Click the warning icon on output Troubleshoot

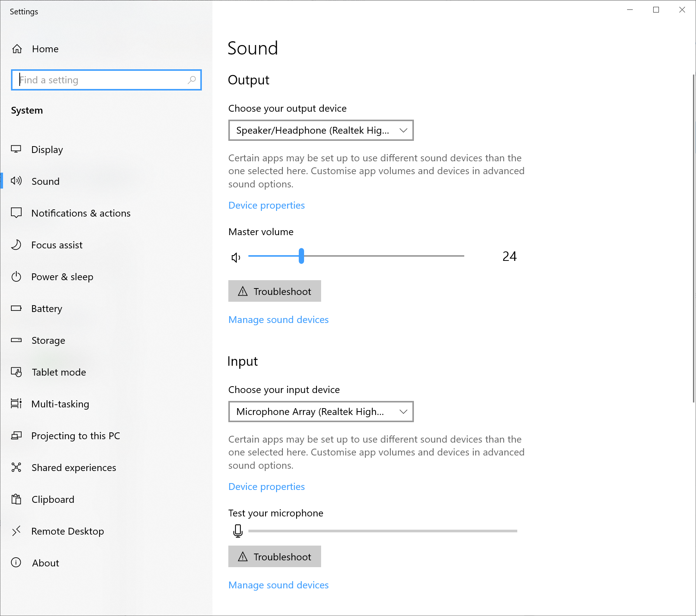point(243,291)
